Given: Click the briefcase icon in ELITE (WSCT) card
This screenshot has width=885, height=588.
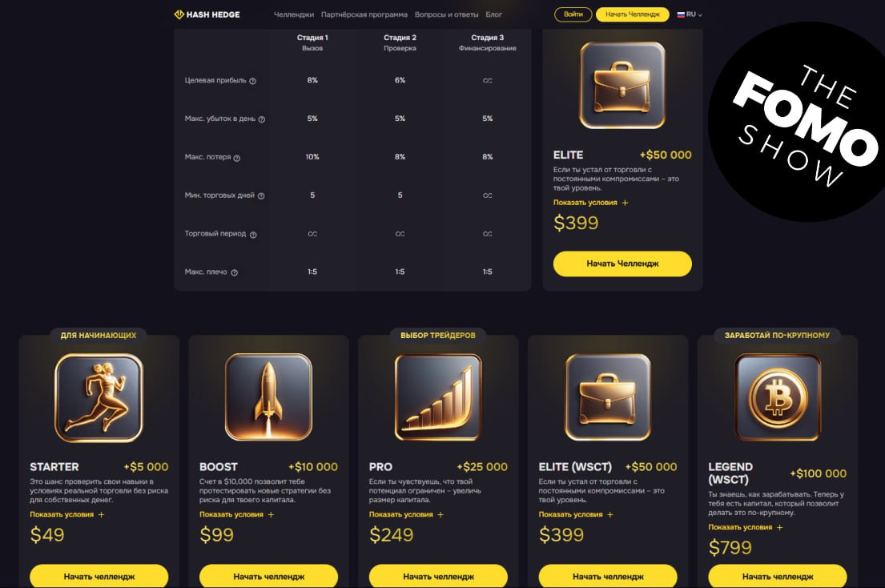Looking at the screenshot, I should pyautogui.click(x=608, y=397).
